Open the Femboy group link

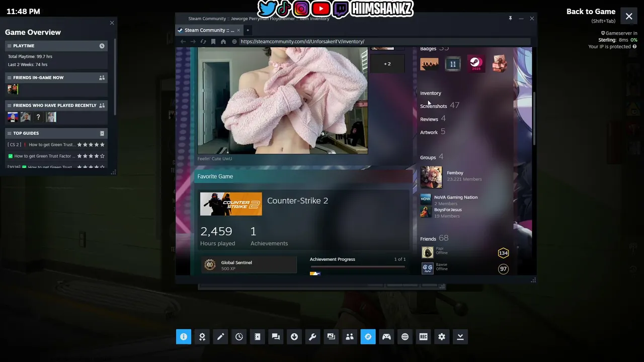click(455, 173)
